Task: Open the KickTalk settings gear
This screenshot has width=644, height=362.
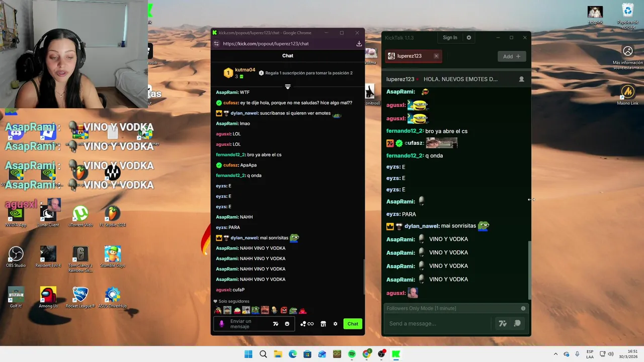Action: tap(469, 38)
